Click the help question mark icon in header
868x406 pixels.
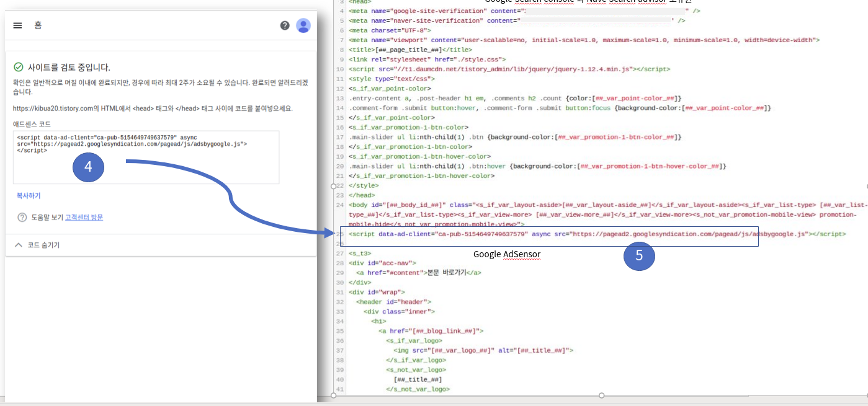(x=285, y=25)
